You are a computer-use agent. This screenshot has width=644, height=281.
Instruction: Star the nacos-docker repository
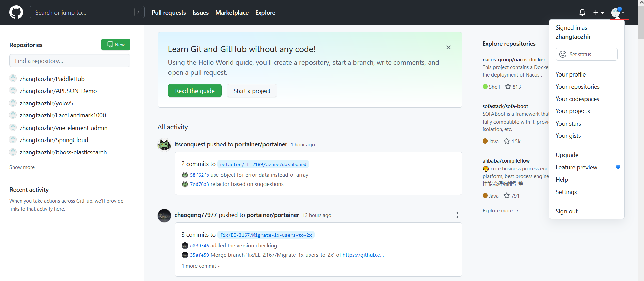click(508, 87)
